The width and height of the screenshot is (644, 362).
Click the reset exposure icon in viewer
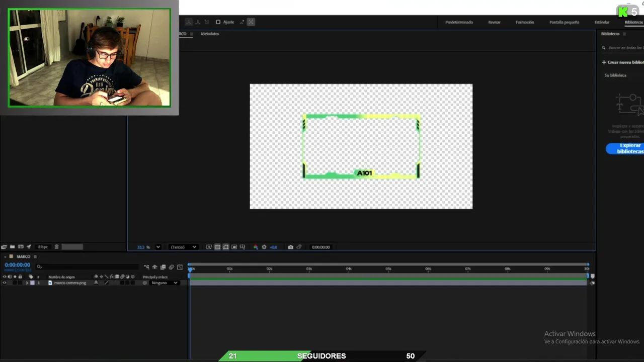pyautogui.click(x=264, y=247)
